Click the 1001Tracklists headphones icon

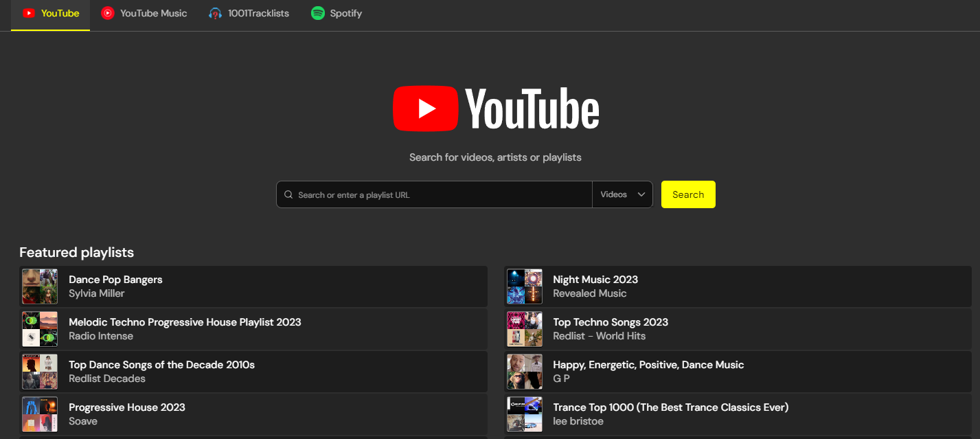tap(216, 13)
